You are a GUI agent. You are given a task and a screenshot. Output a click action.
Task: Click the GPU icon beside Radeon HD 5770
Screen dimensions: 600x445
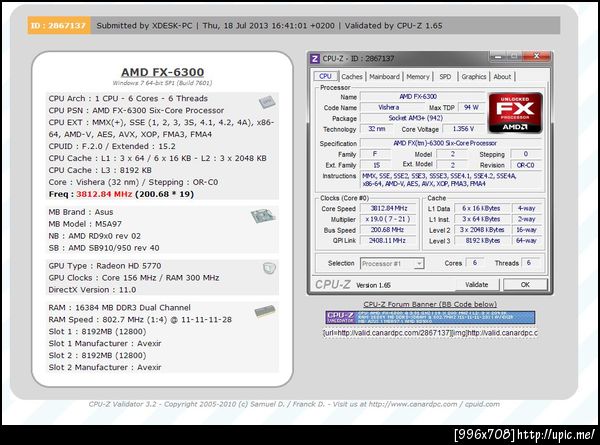click(x=269, y=268)
